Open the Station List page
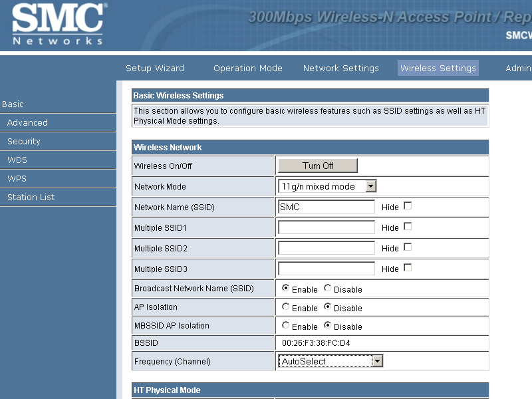 (31, 197)
